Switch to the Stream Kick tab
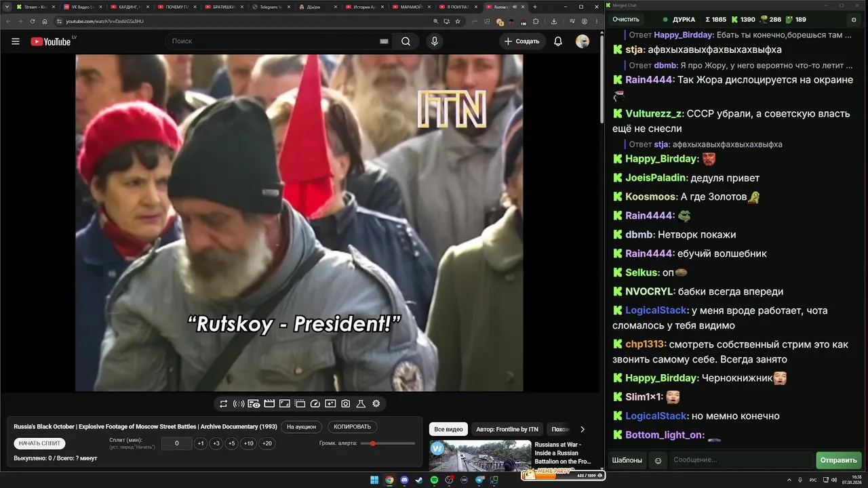The height and width of the screenshot is (488, 868). point(37,7)
